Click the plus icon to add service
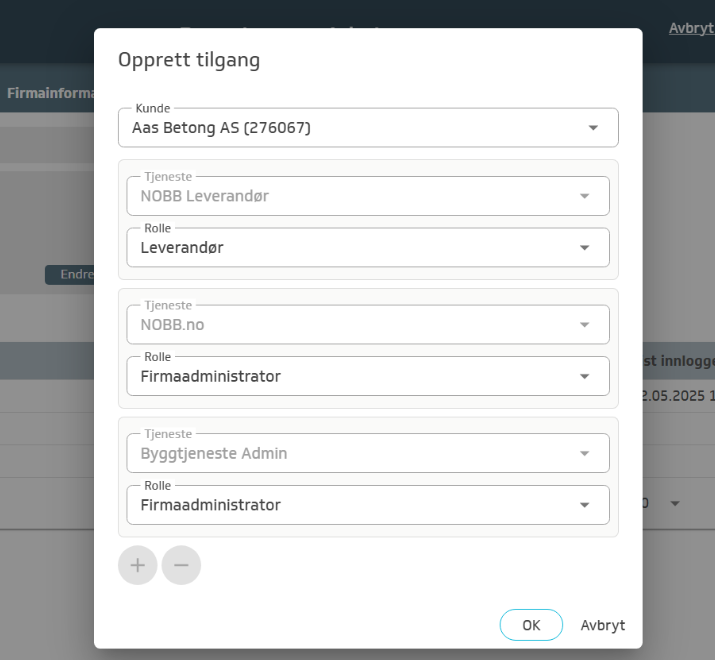Viewport: 715px width, 660px height. click(137, 565)
